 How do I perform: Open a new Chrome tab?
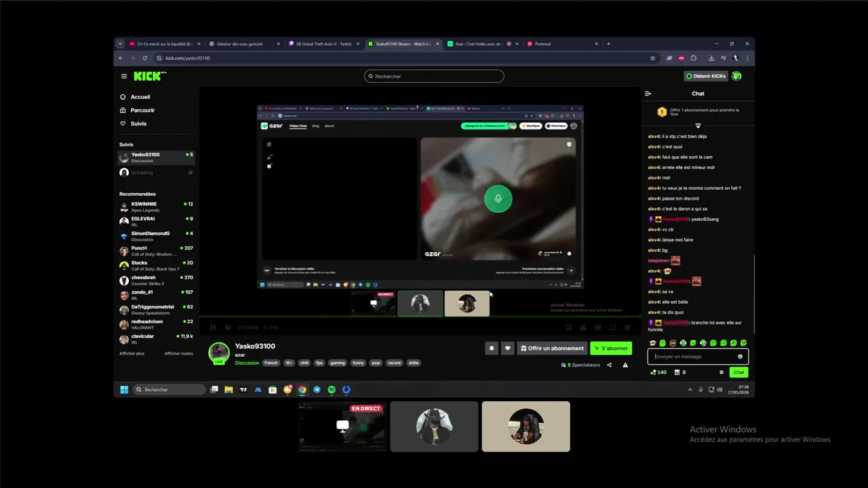[608, 44]
